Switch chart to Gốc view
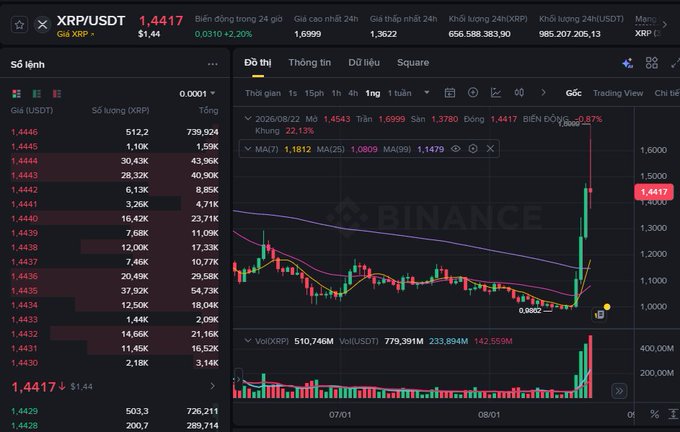Image resolution: width=680 pixels, height=432 pixels. tap(573, 93)
